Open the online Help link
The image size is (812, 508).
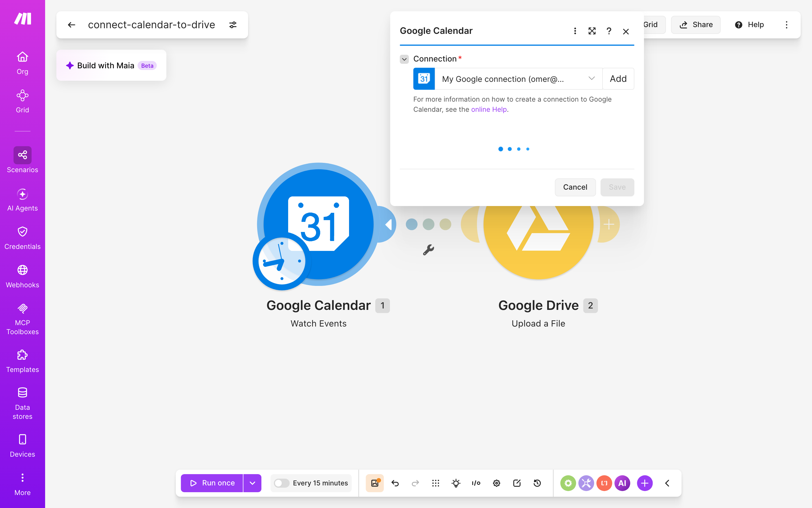[489, 109]
